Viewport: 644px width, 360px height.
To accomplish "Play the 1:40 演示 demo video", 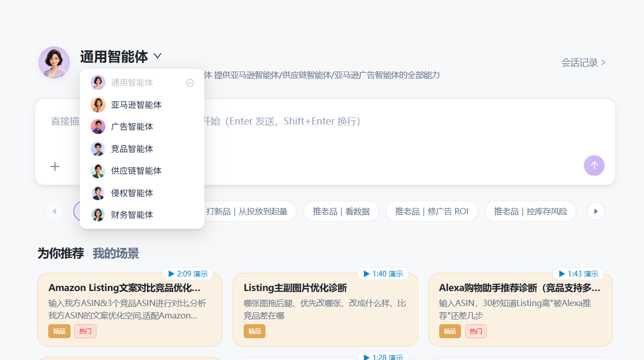I will tap(383, 274).
